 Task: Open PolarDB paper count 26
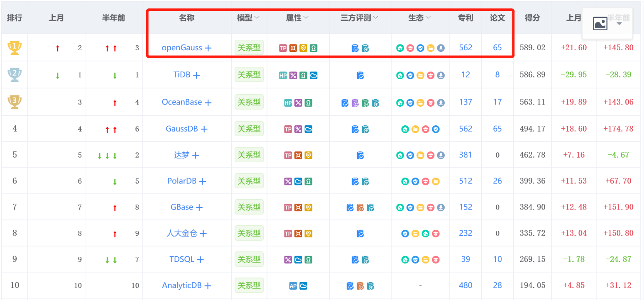coord(497,181)
